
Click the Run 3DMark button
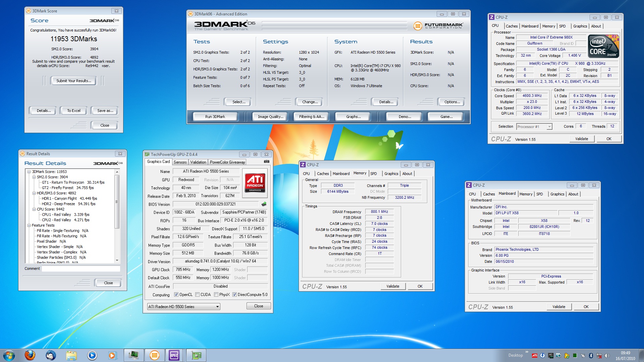tap(215, 117)
